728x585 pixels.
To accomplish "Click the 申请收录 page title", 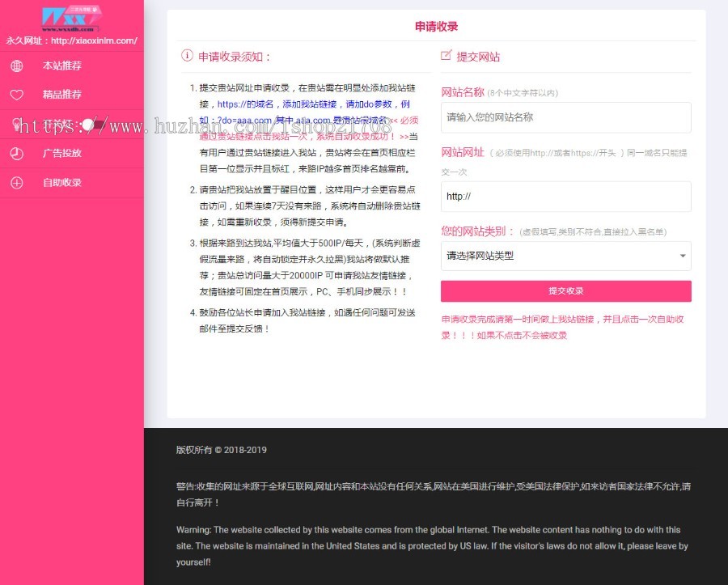I will coord(437,27).
